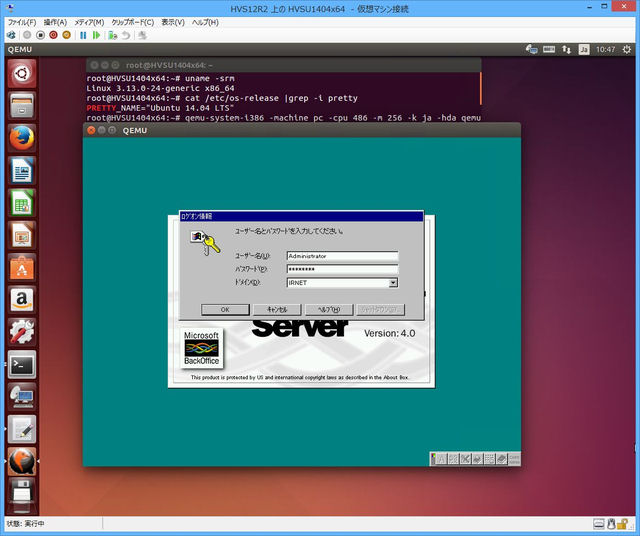This screenshot has width=640, height=536.
Task: Click the Turn Off (stop) toolbar icon
Action: point(40,36)
